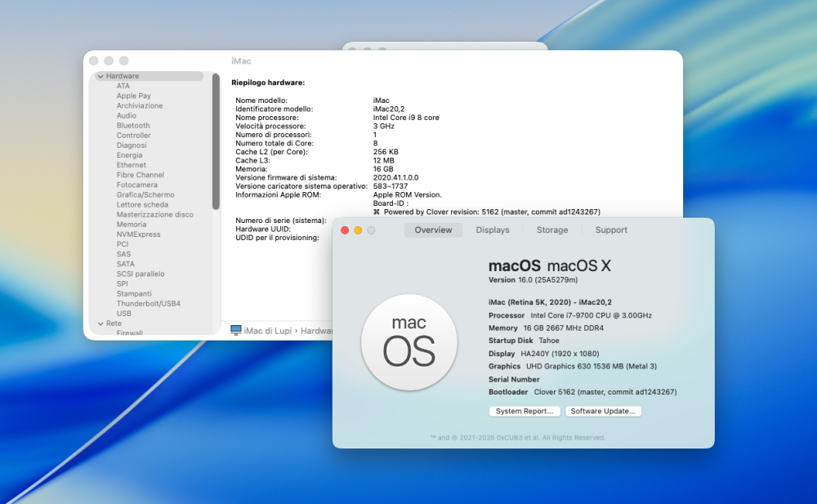Open SATA sidebar entry
The image size is (817, 504).
(125, 264)
